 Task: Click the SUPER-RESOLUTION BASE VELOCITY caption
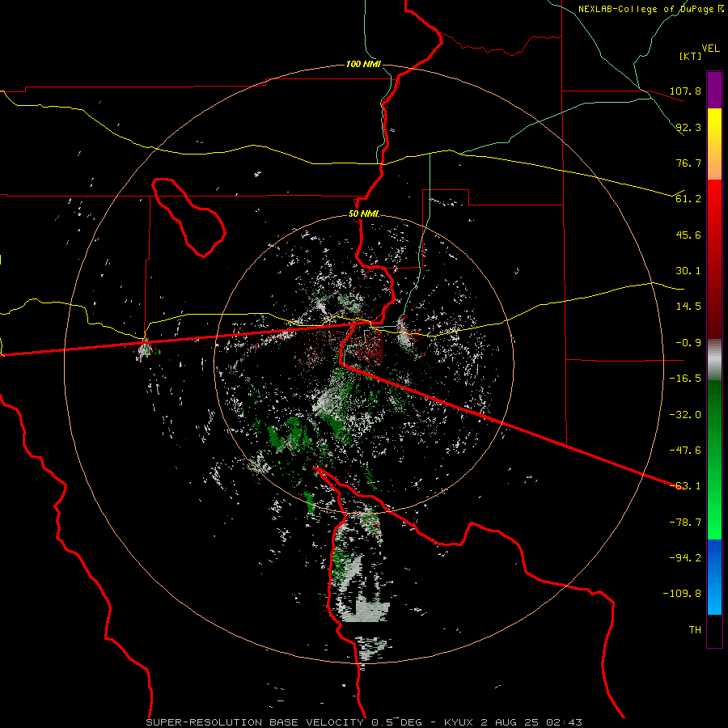tap(255, 722)
